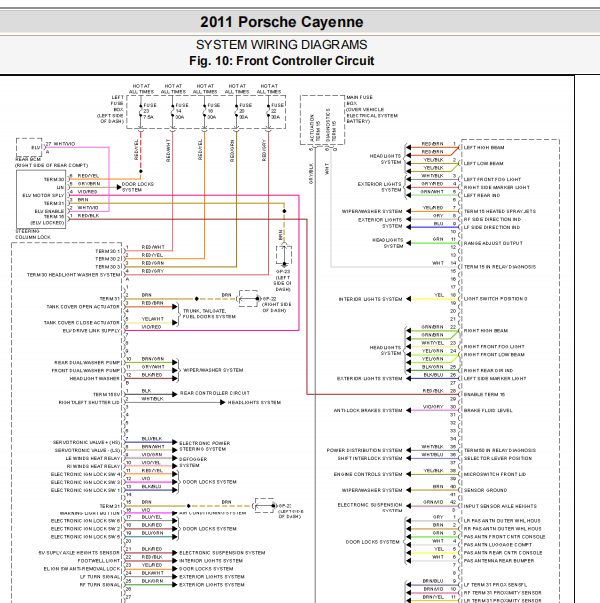Click 'RI WINDS HEAT RELAY' label
The height and width of the screenshot is (603, 600).
click(x=93, y=466)
